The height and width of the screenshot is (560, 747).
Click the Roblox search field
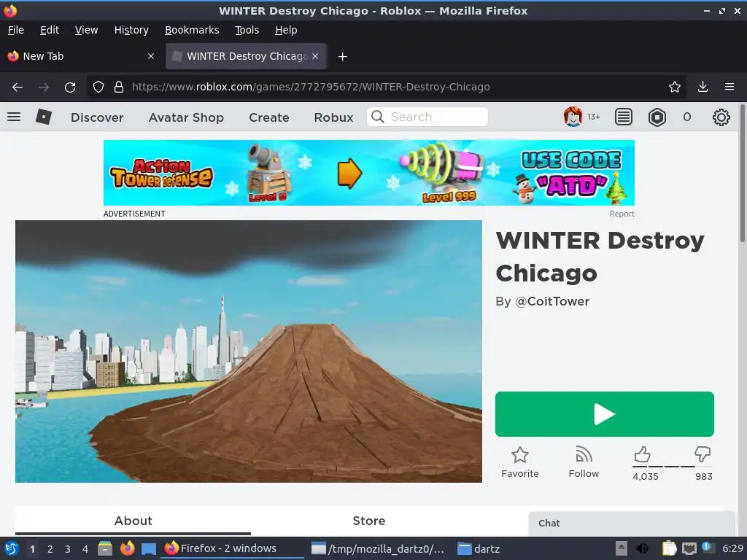pos(427,117)
